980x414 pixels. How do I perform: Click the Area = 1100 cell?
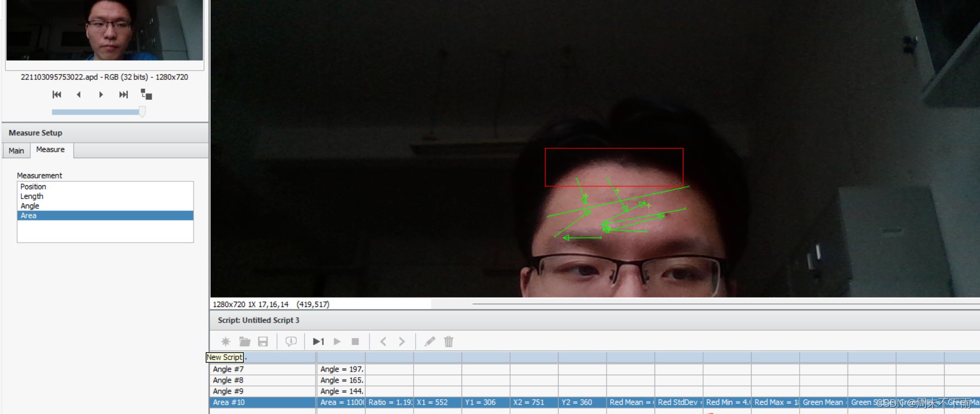click(341, 402)
